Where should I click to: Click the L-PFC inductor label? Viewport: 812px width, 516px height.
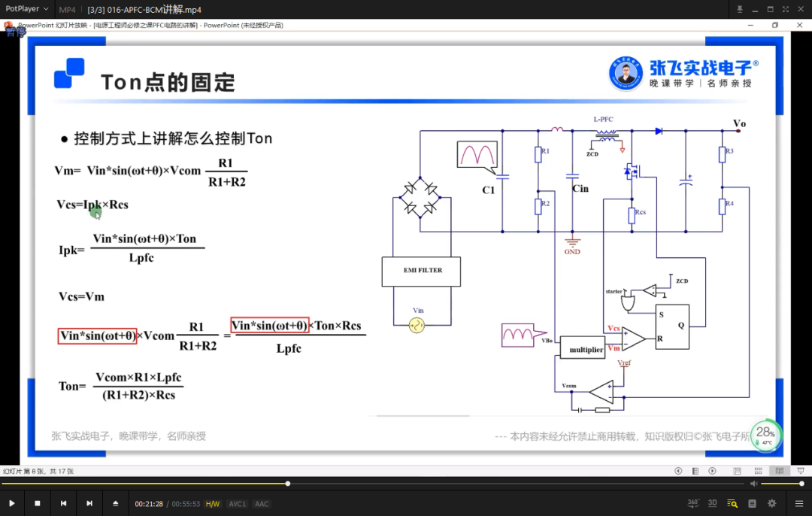click(603, 119)
